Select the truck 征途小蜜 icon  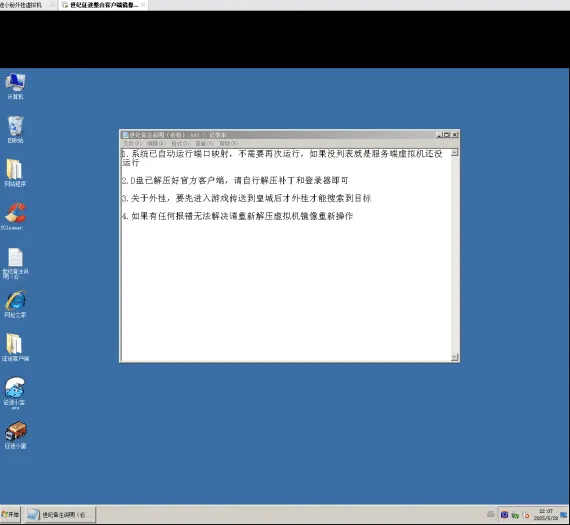point(15,435)
